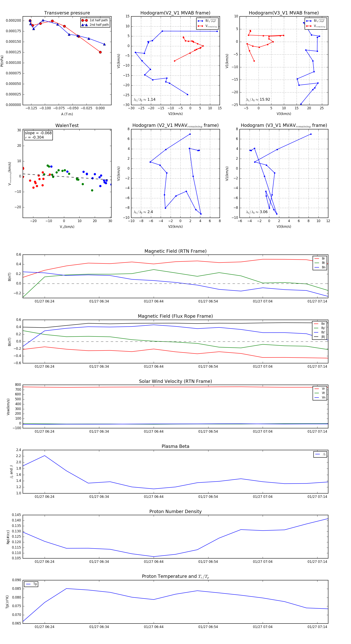This screenshot has width=351, height=644.
Task: Select the "|B|" legend entry
Action: tap(320, 337)
